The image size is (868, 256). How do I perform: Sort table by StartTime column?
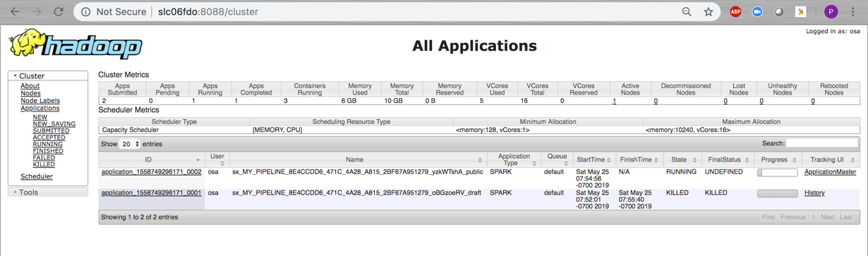(609, 160)
